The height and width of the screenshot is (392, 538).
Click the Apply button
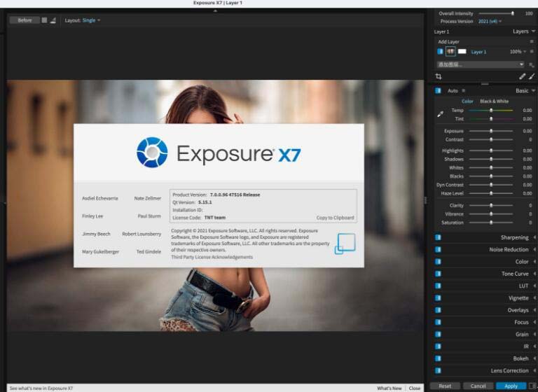[x=511, y=386]
